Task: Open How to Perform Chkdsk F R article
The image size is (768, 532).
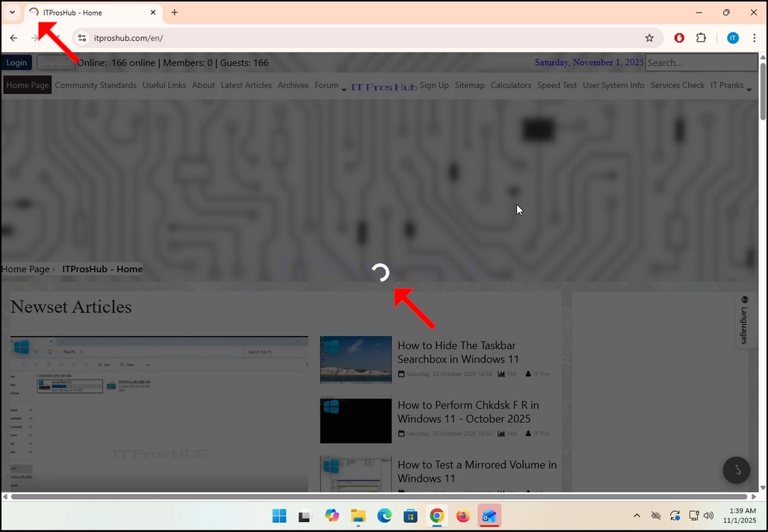Action: click(x=468, y=412)
